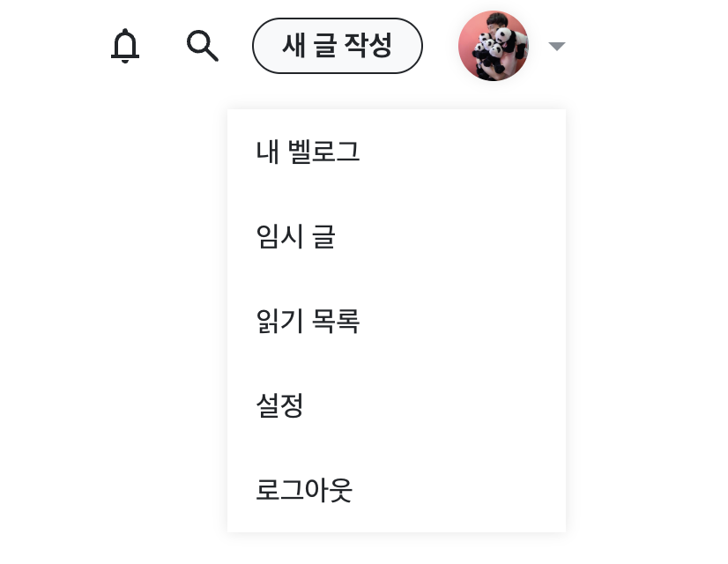Click the '새 글 작성' button
Image resolution: width=728 pixels, height=564 pixels.
pos(338,46)
